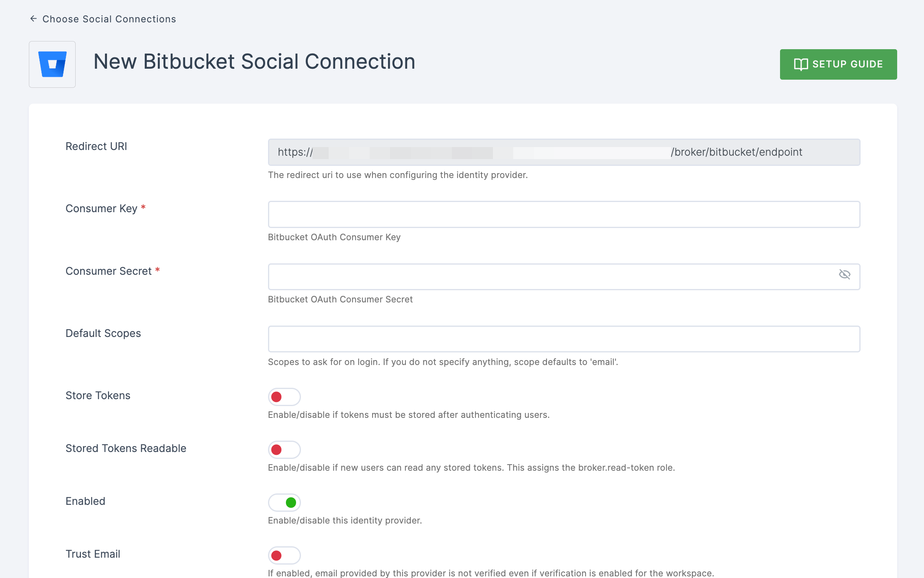Click 'Bitbucket OAuth Consumer Secret' help text
This screenshot has height=578, width=924.
340,299
